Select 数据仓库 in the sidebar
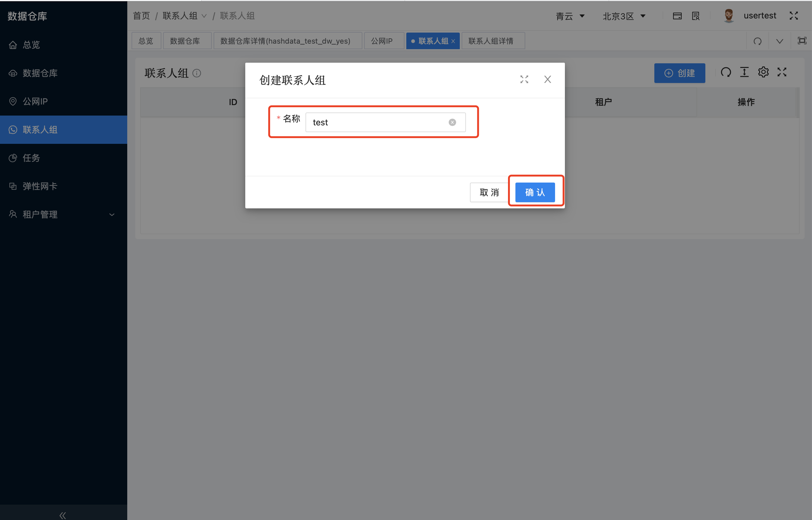The height and width of the screenshot is (520, 812). [x=40, y=73]
